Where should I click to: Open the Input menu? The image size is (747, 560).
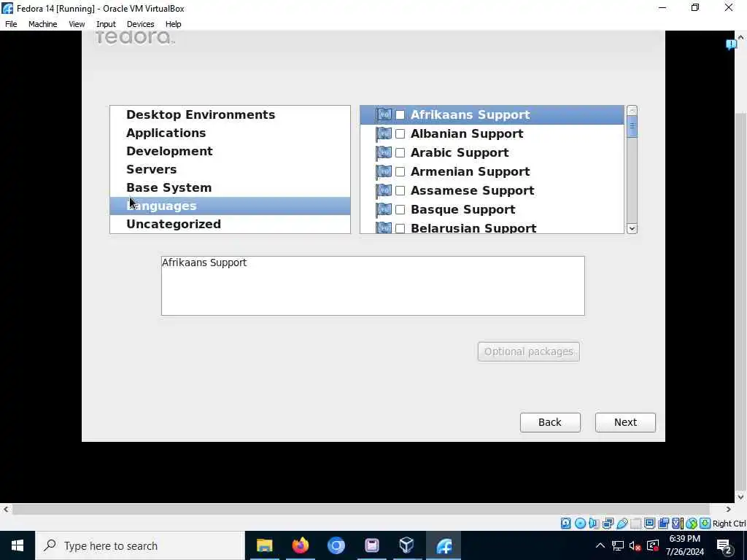point(106,24)
